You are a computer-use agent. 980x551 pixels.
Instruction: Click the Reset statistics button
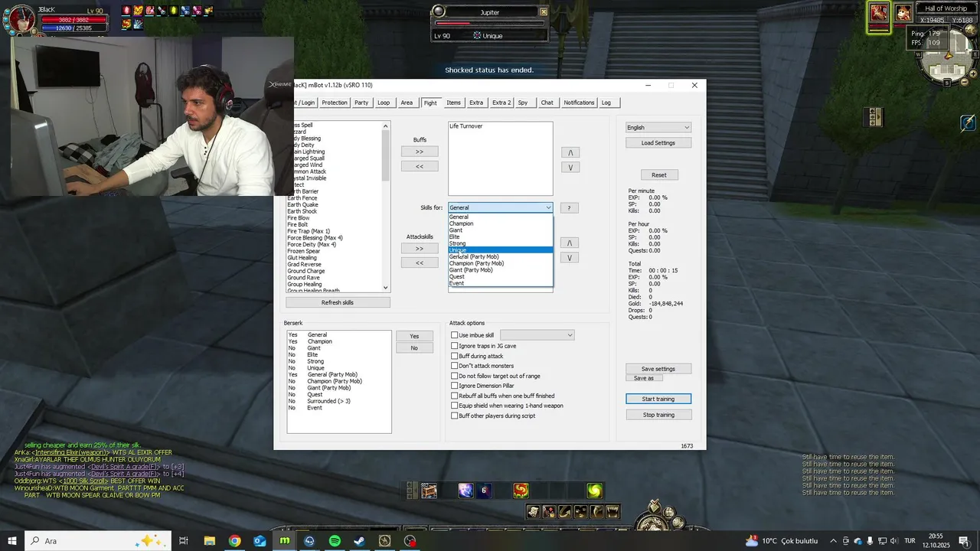[659, 175]
